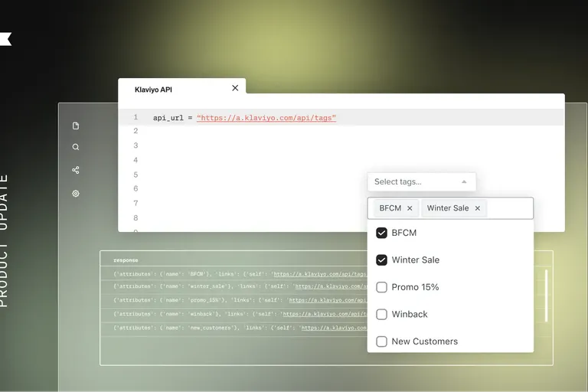The height and width of the screenshot is (392, 588).
Task: Check the Winback checkbox
Action: tap(381, 315)
